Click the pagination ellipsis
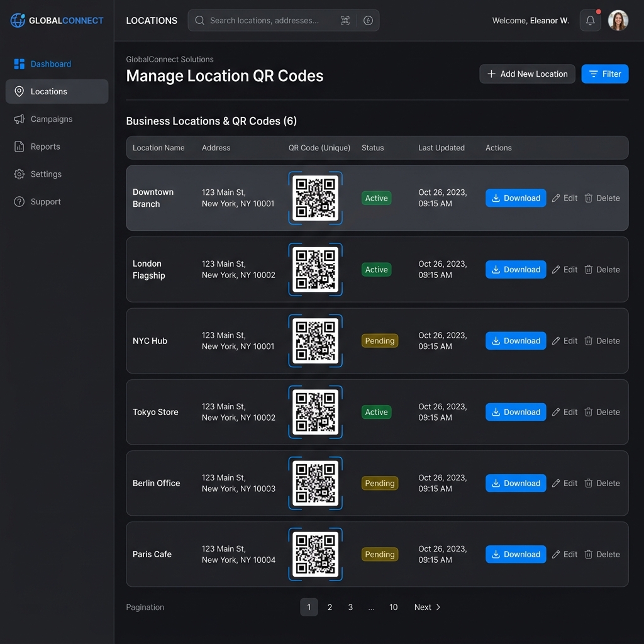Image resolution: width=644 pixels, height=644 pixels. point(371,608)
